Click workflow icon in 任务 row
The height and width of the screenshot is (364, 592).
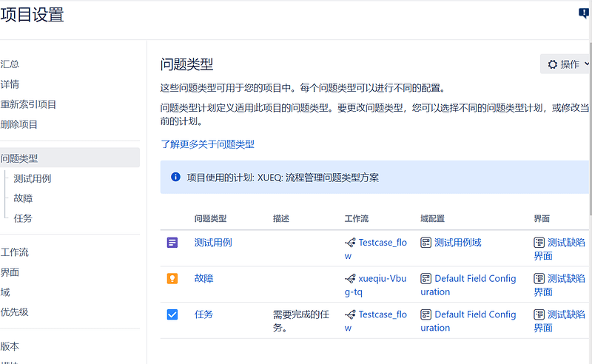(x=350, y=314)
